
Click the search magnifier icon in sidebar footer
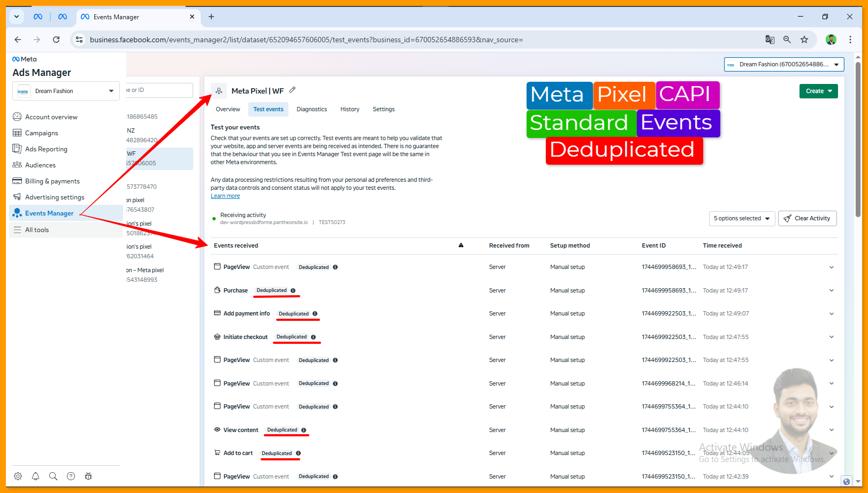(x=53, y=476)
